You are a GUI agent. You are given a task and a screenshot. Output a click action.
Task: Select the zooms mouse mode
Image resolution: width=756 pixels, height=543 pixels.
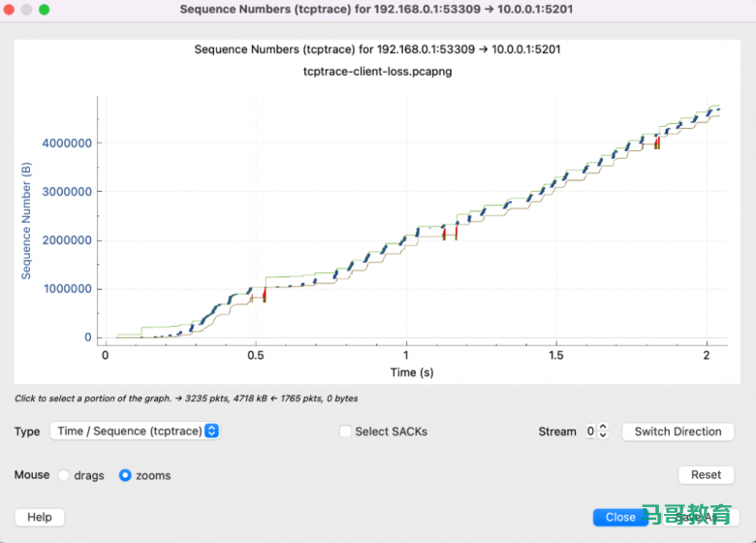coord(125,475)
